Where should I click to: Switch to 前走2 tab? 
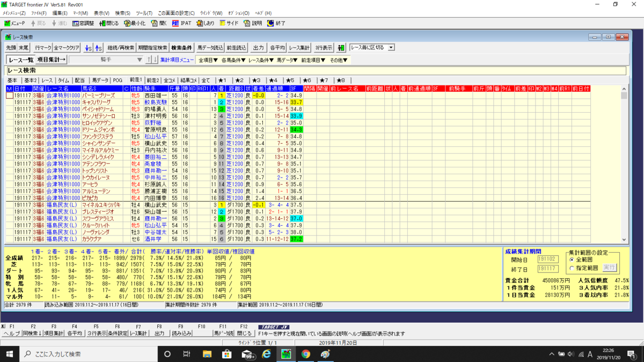click(153, 80)
